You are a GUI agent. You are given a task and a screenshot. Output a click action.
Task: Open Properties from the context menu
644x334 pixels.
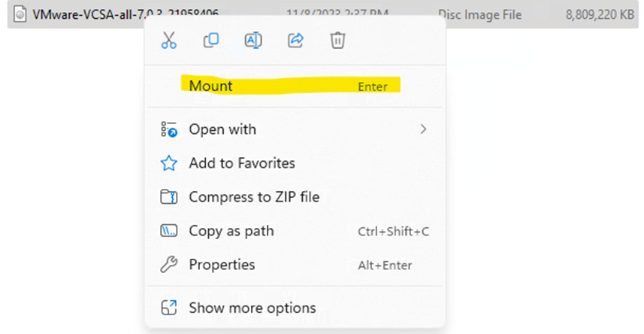click(x=222, y=265)
